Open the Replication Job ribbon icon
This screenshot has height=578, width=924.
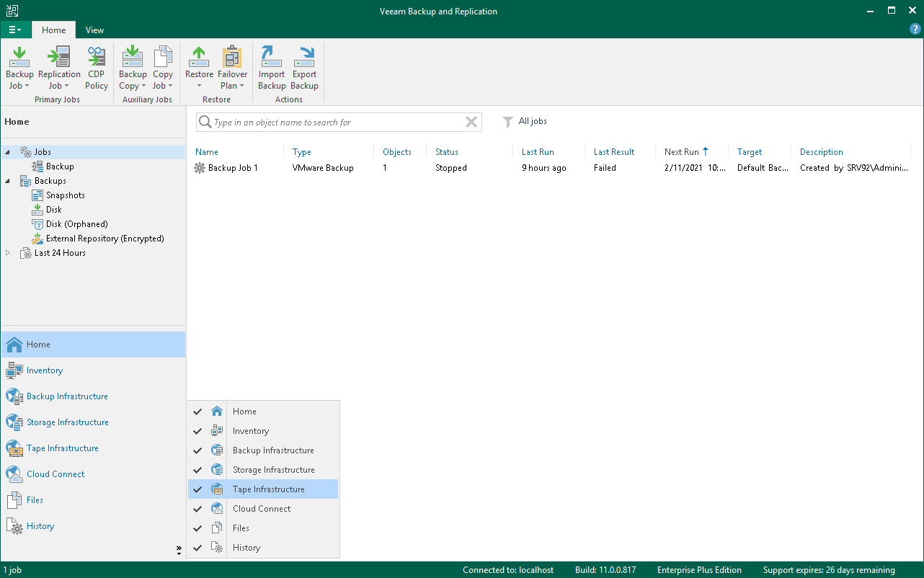(59, 68)
